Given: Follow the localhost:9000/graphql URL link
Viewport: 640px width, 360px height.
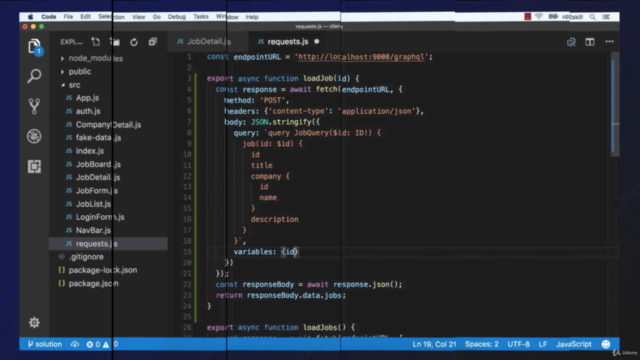Looking at the screenshot, I should [361, 57].
